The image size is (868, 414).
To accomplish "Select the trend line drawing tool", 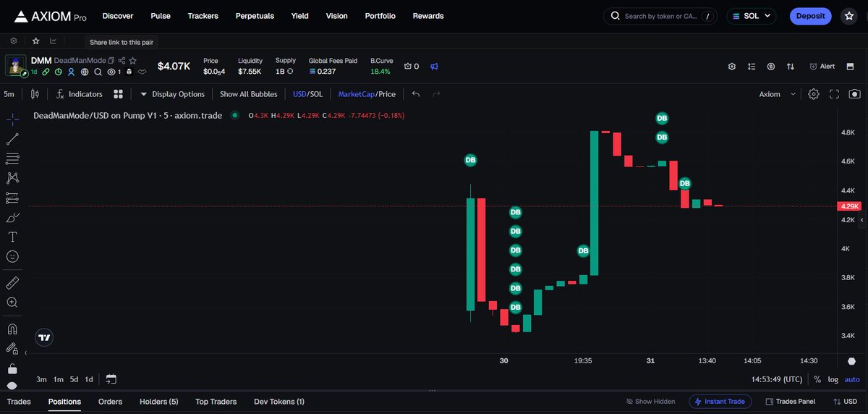I will [12, 139].
